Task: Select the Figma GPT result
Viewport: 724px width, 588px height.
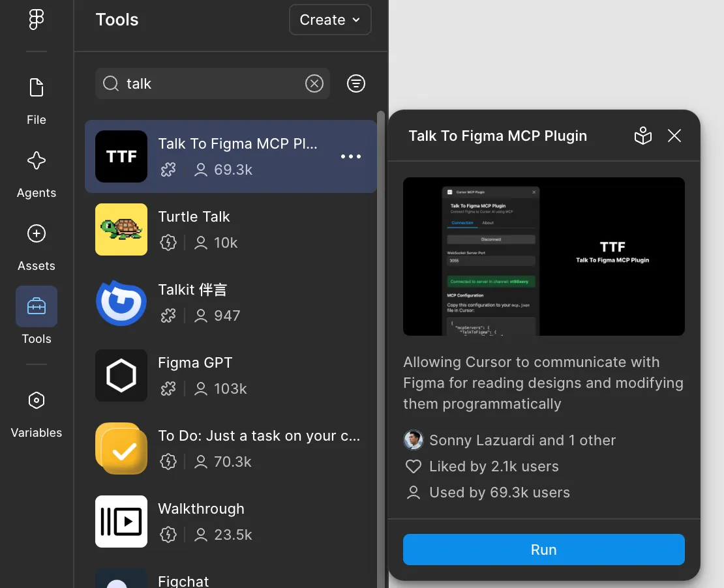Action: pos(231,375)
